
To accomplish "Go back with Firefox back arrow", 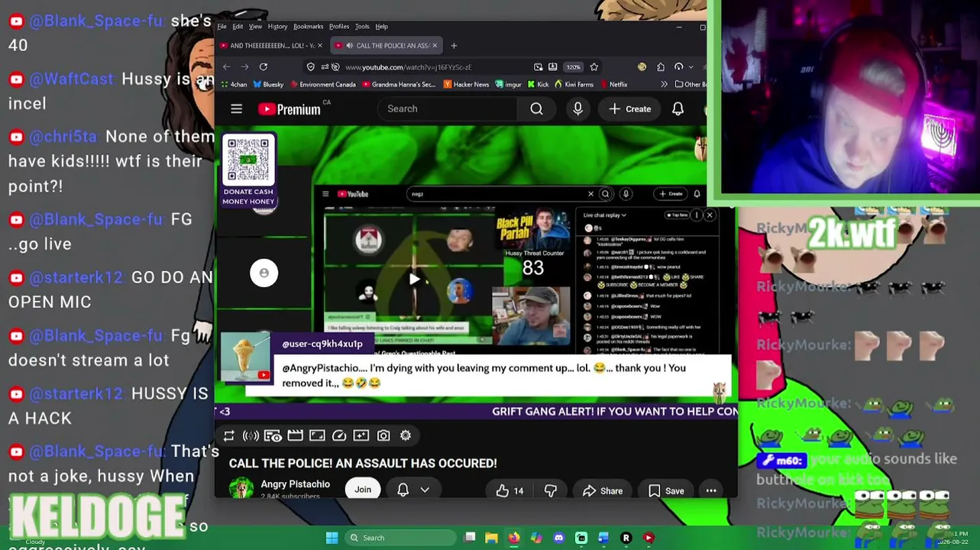I will pos(226,67).
